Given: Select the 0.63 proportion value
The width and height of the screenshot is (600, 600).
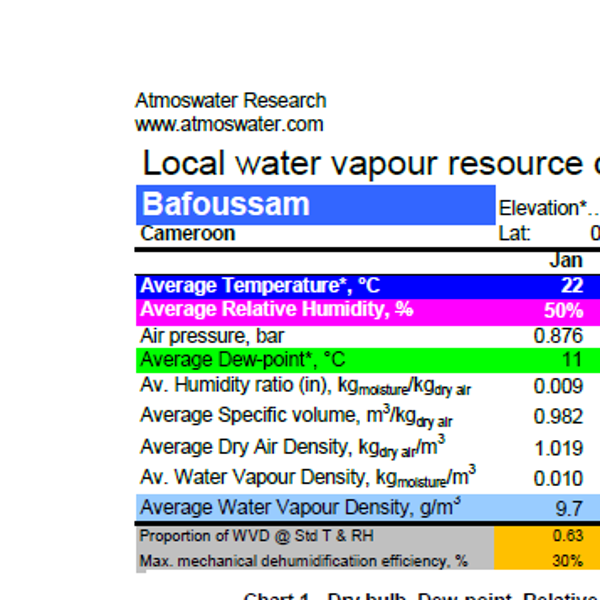Looking at the screenshot, I should (568, 536).
